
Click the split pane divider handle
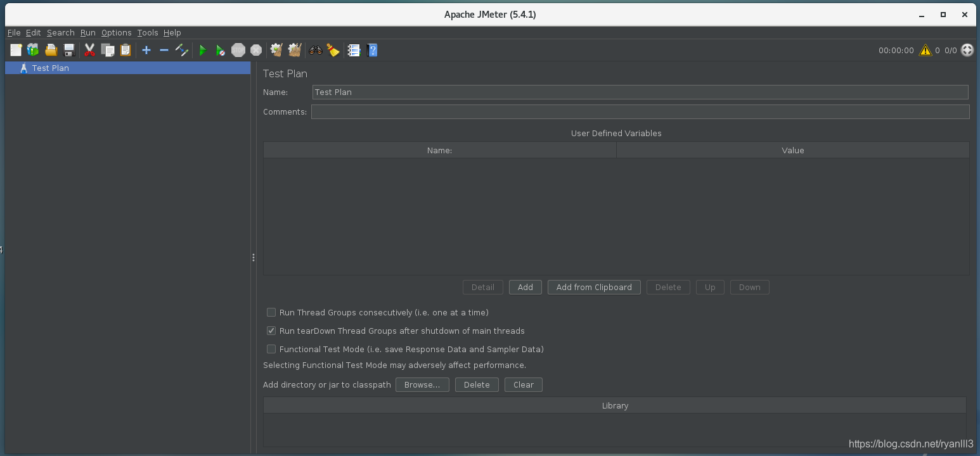coord(254,257)
